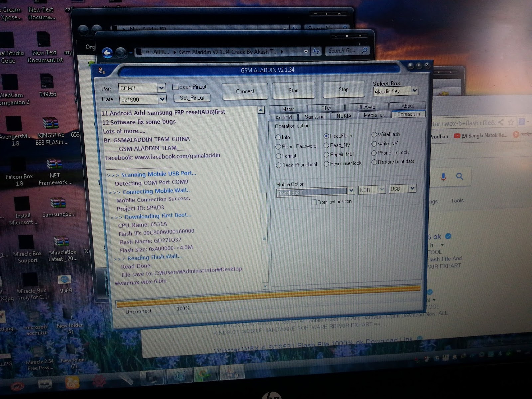Screen dimensions: 532x399
Task: Open the NOKIA tab
Action: (x=344, y=116)
